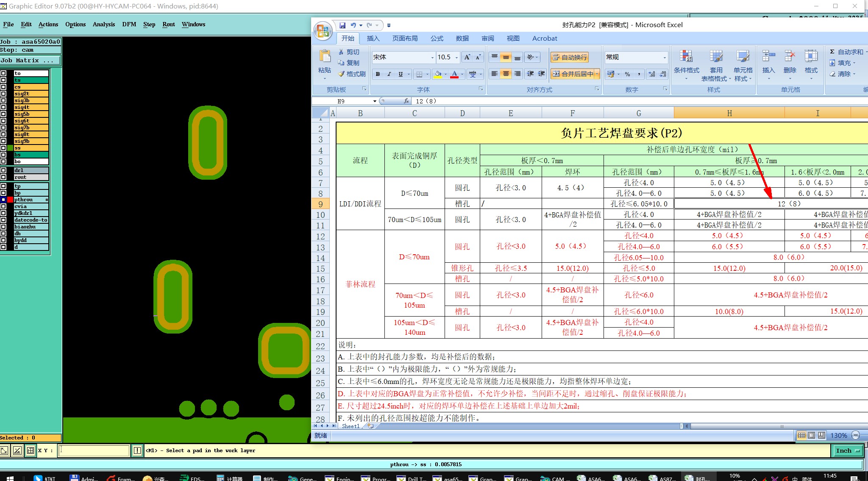Image resolution: width=868 pixels, height=481 pixels.
Task: Open the number format dropdown showing 常规
Action: (x=664, y=58)
